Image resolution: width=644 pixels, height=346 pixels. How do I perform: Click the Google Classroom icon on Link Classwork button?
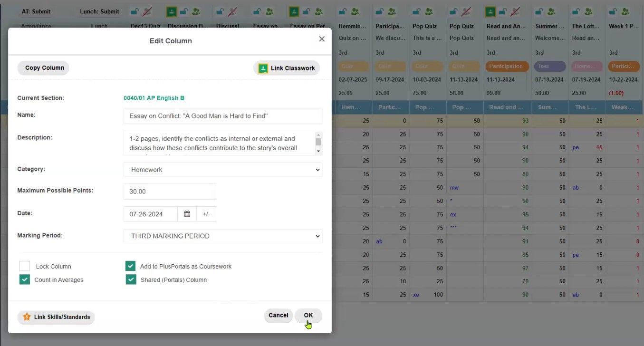263,68
